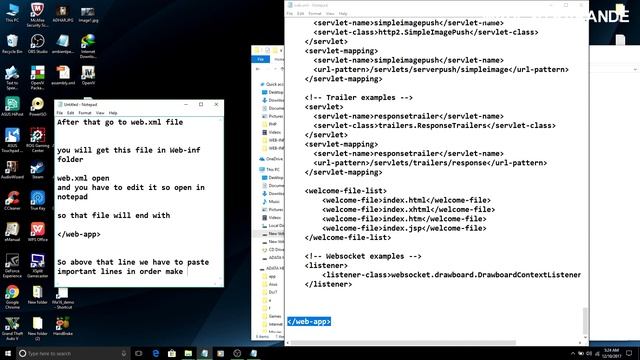Click File tab in File Explorer window
Viewport: 640px width, 360px height.
click(x=260, y=59)
